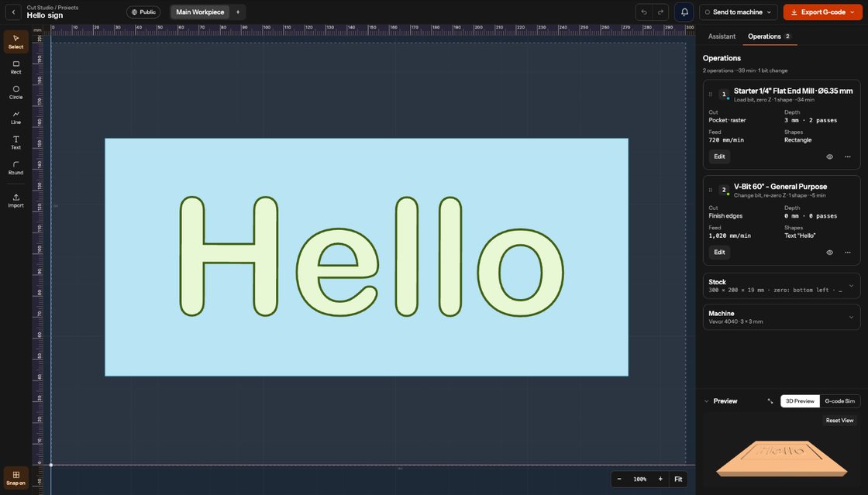
Task: Open more options for V-Bit operation
Action: pos(848,253)
